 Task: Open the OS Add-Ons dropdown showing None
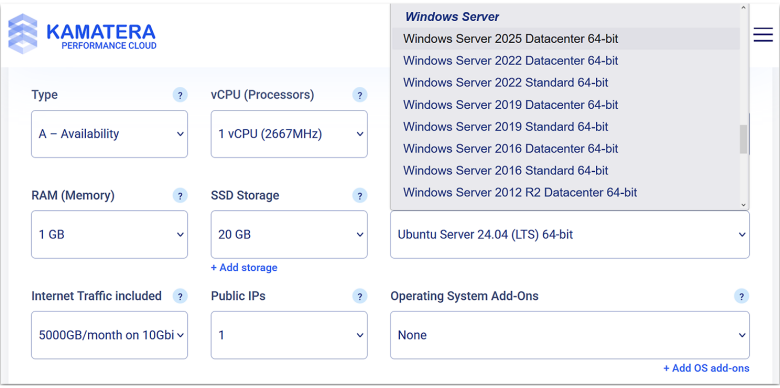pos(570,335)
